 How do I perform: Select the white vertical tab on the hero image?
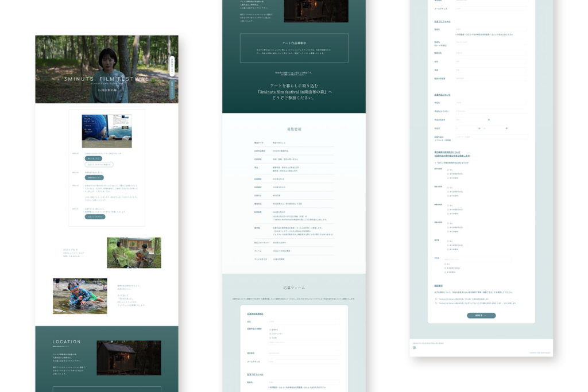tap(172, 65)
